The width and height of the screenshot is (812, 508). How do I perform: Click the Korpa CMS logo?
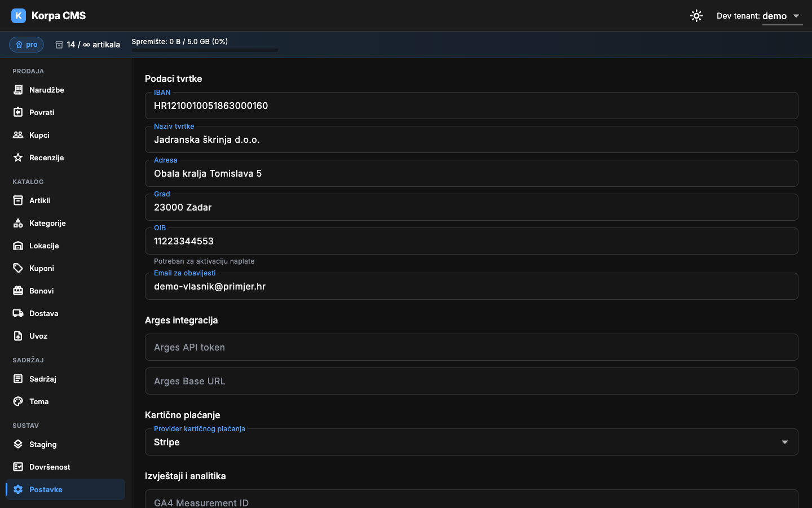(48, 16)
